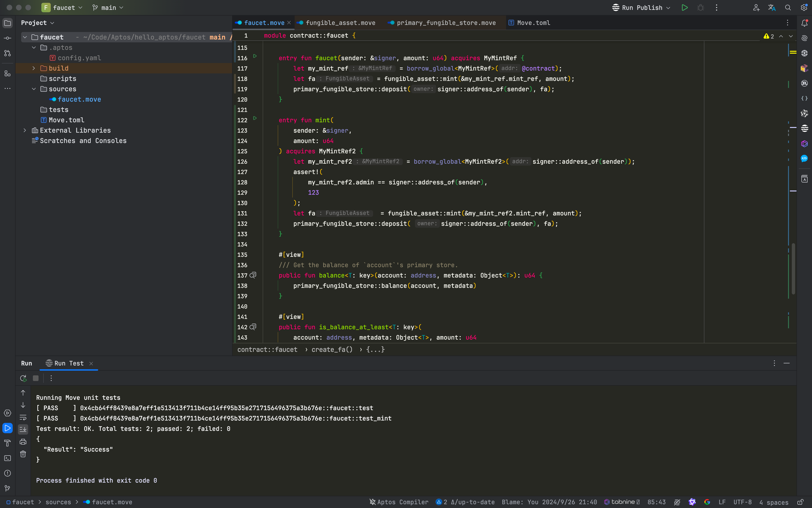Click Aptos Compiler in status bar
This screenshot has width=812, height=508.
[x=399, y=502]
